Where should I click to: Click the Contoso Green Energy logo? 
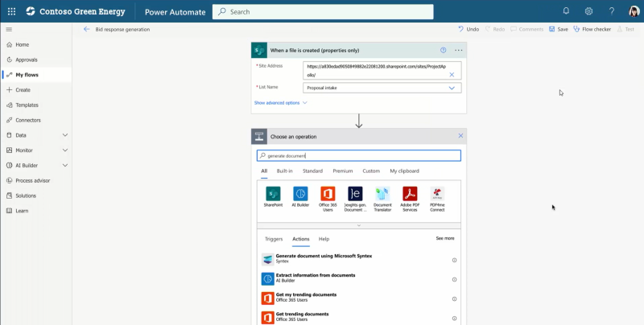(31, 11)
